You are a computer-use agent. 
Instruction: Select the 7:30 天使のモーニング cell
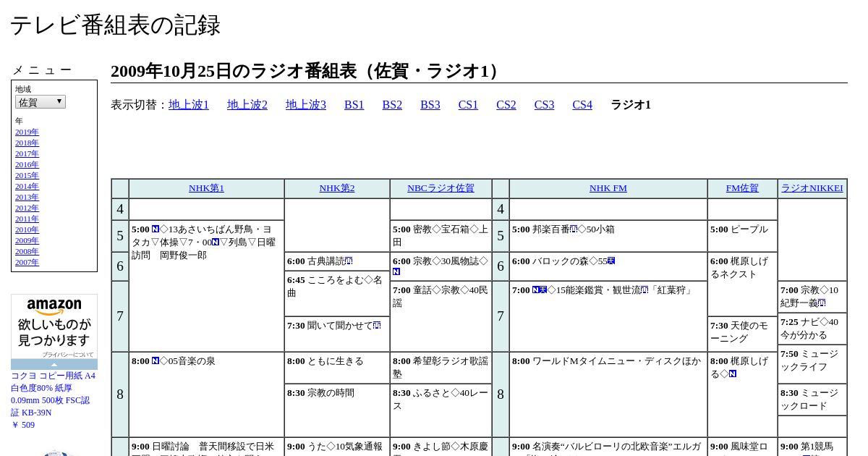pos(742,334)
